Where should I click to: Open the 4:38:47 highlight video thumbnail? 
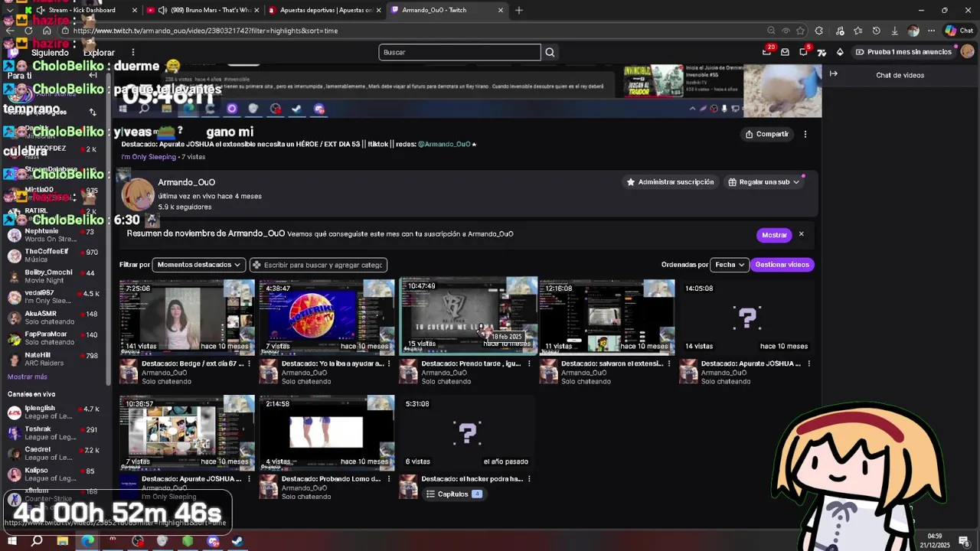click(x=327, y=317)
